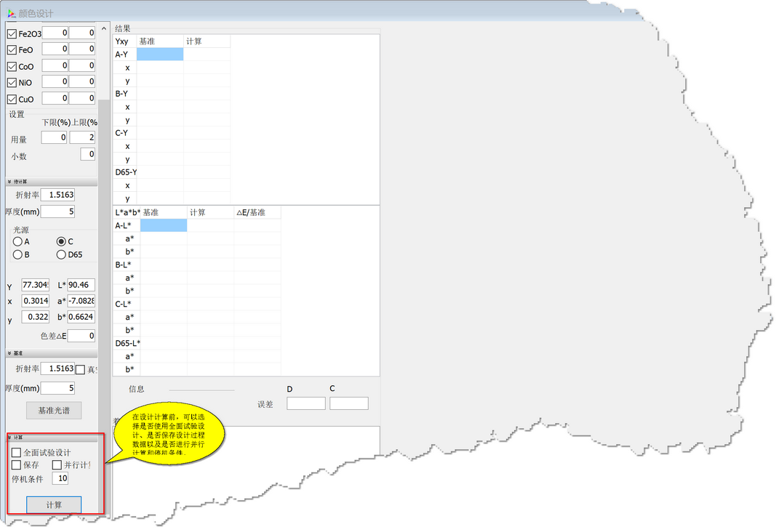The height and width of the screenshot is (532, 776).
Task: Toggle the CoO checkbox
Action: pos(12,67)
